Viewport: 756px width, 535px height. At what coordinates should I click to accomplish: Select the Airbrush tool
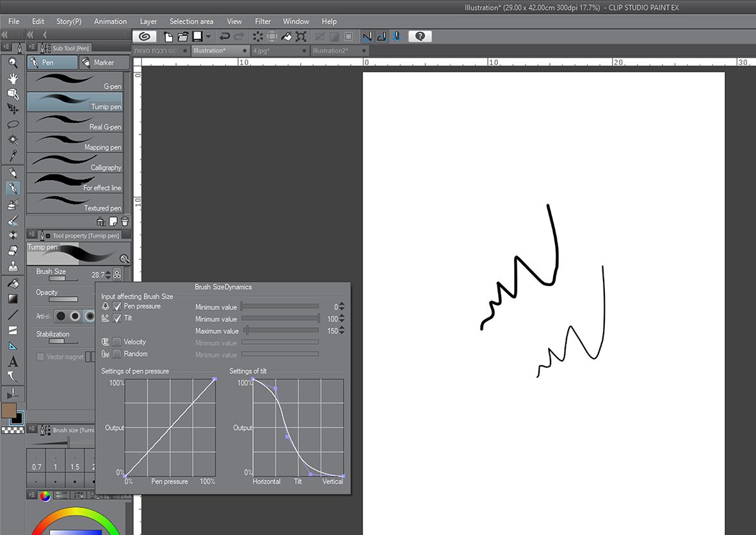(13, 204)
